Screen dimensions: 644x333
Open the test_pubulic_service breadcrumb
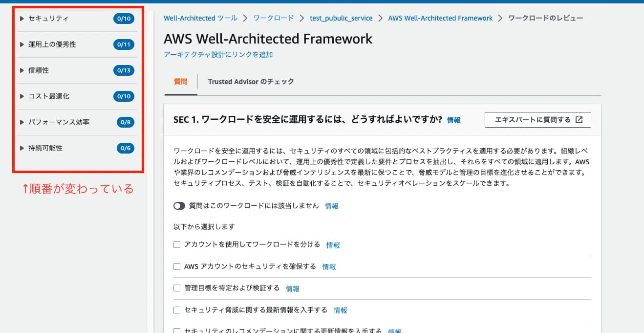tap(341, 18)
